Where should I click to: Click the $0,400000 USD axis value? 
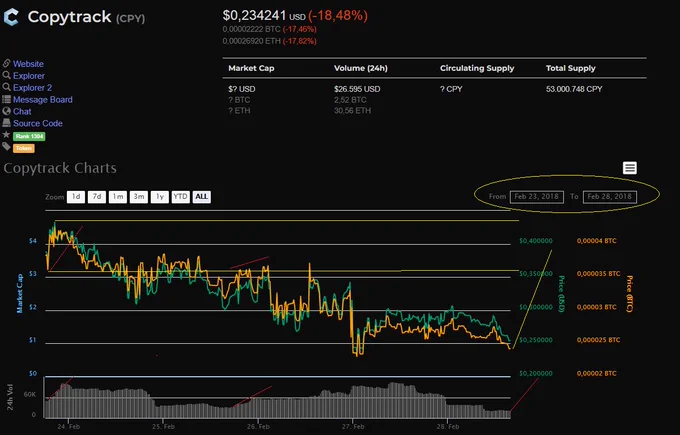pos(536,241)
